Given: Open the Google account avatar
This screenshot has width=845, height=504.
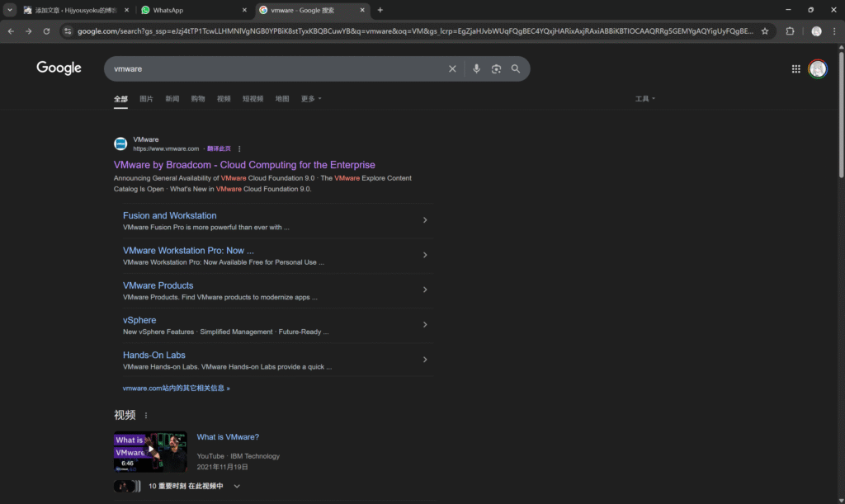Looking at the screenshot, I should [818, 69].
